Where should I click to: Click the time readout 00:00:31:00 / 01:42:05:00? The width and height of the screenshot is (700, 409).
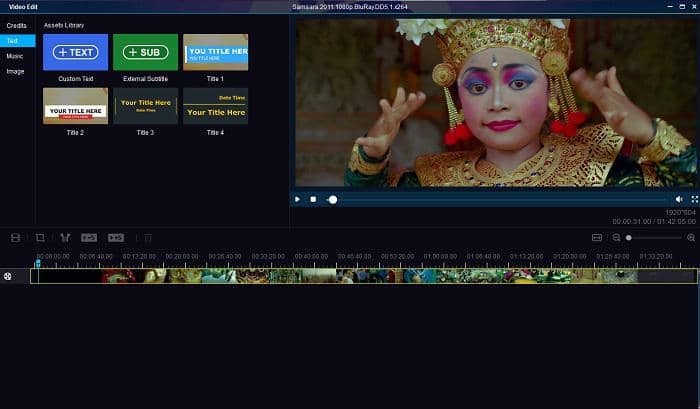point(654,221)
